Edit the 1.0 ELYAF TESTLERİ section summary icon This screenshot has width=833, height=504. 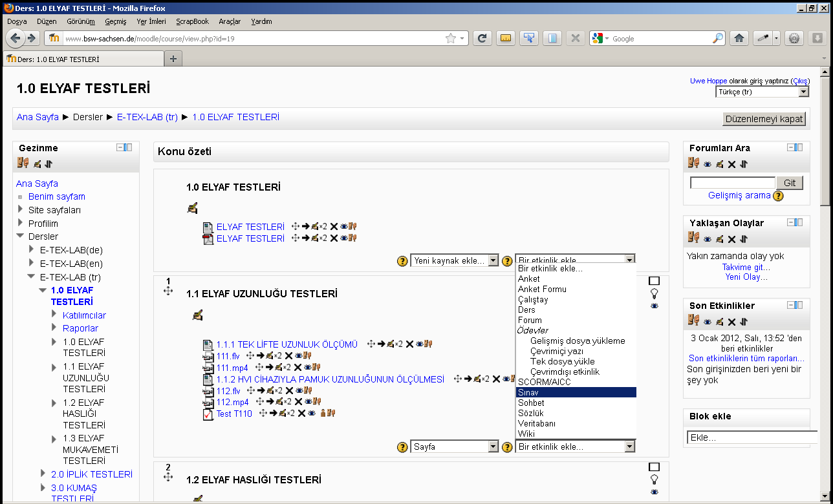click(192, 208)
